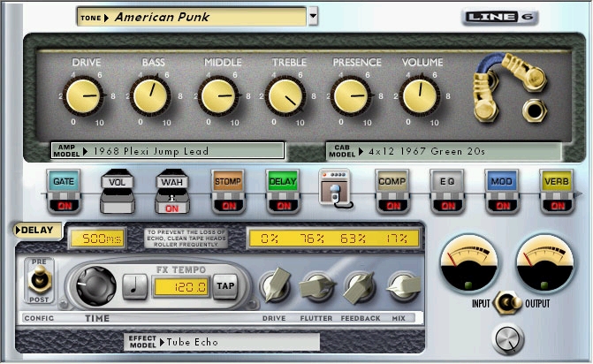
Task: Click the Line 6 logo
Action: pyautogui.click(x=499, y=17)
